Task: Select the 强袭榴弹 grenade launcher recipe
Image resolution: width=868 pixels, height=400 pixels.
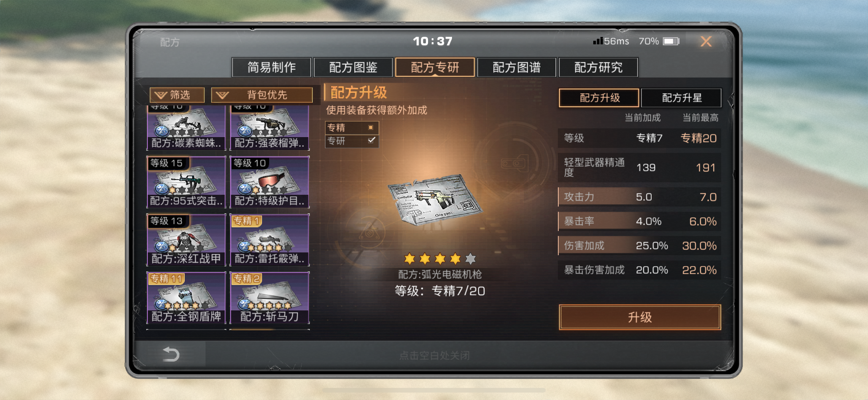Action: click(x=269, y=128)
